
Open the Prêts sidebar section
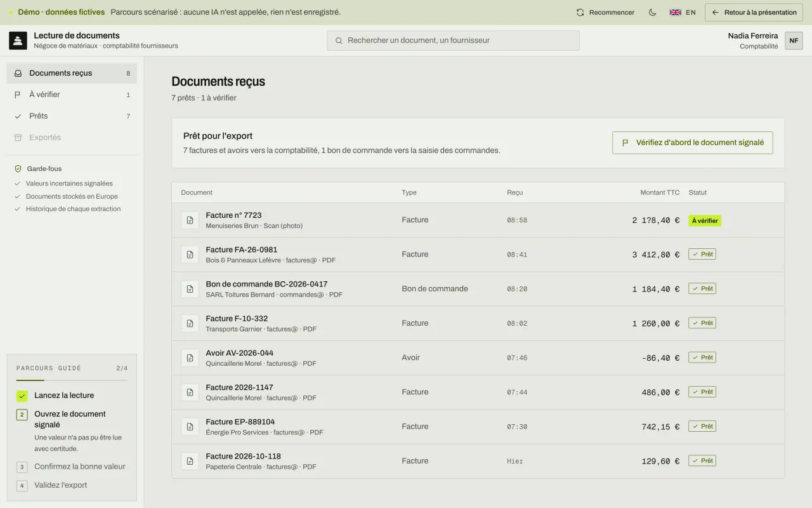pyautogui.click(x=72, y=116)
